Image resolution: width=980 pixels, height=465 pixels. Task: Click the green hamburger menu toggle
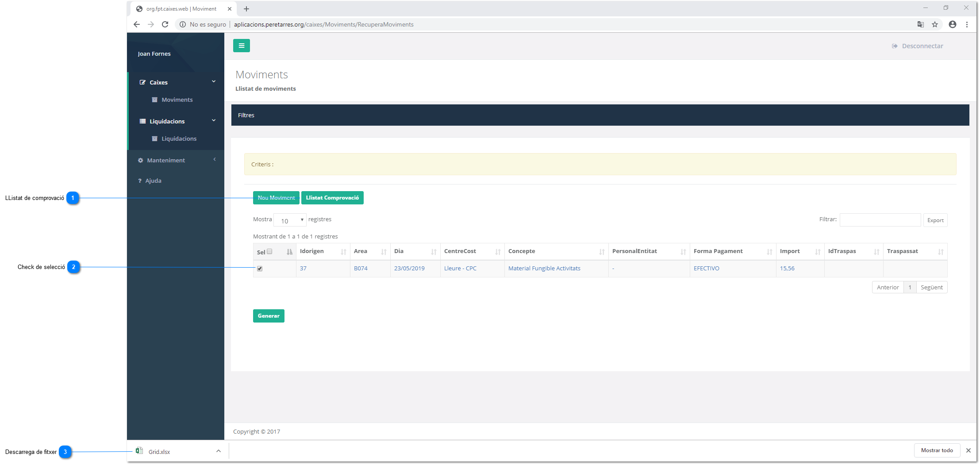pos(241,46)
